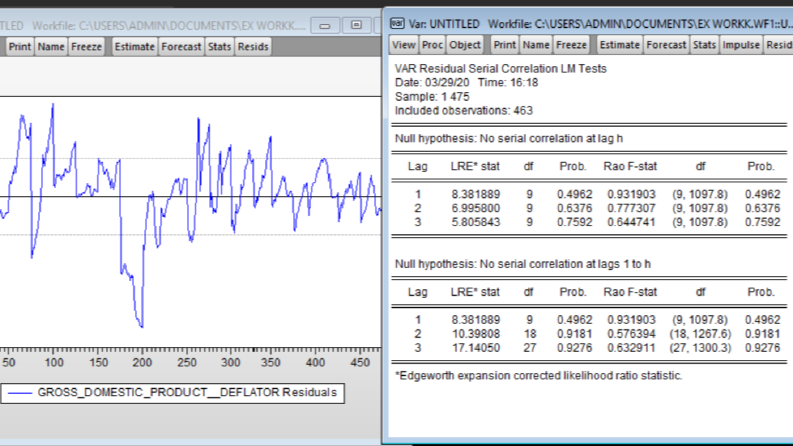Viewport: 793px width, 446px height.
Task: Click Freeze in the Var window
Action: coord(571,45)
